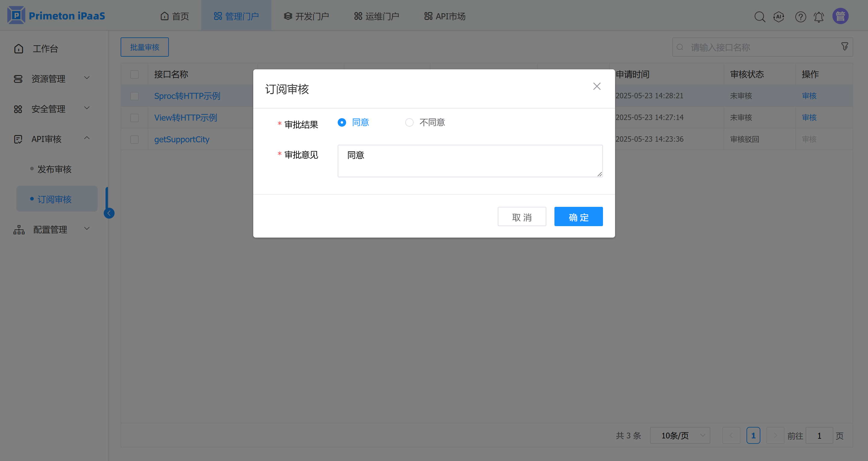Click the 确定 button in dialog
The image size is (868, 461).
[x=578, y=217]
